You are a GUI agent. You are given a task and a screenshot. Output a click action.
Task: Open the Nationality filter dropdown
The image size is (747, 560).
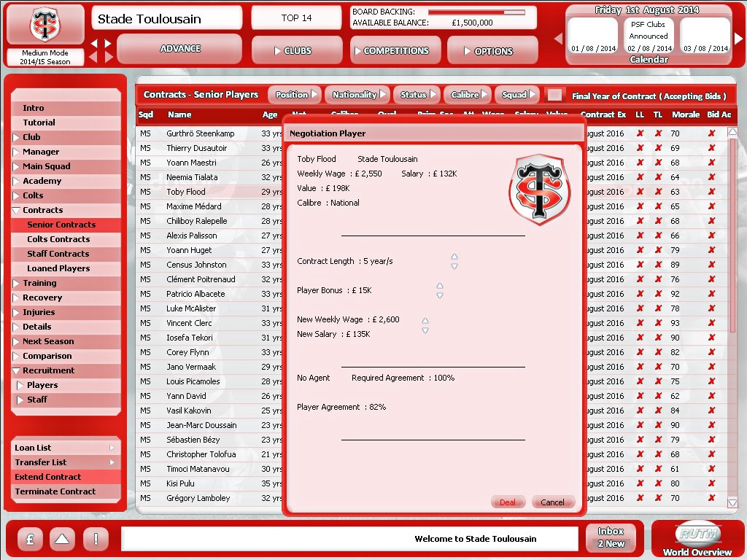click(x=357, y=95)
